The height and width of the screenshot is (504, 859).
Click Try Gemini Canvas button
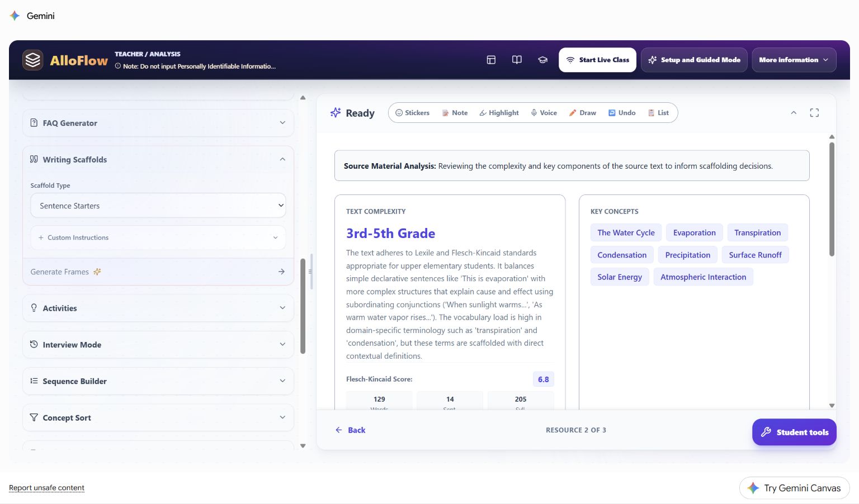(794, 488)
